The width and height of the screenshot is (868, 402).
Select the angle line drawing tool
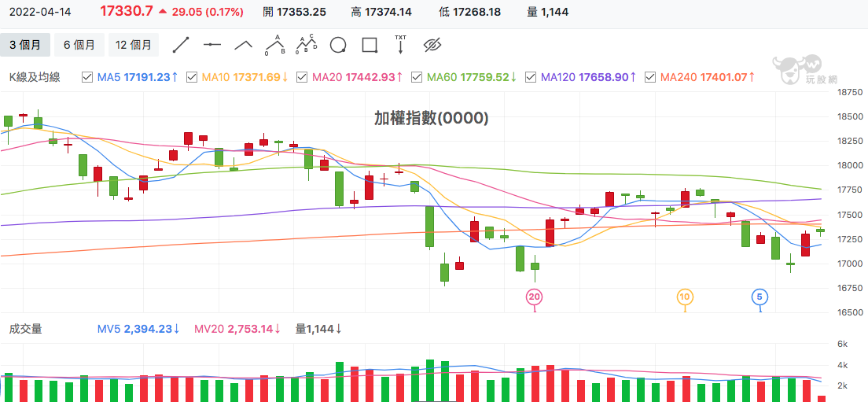244,45
